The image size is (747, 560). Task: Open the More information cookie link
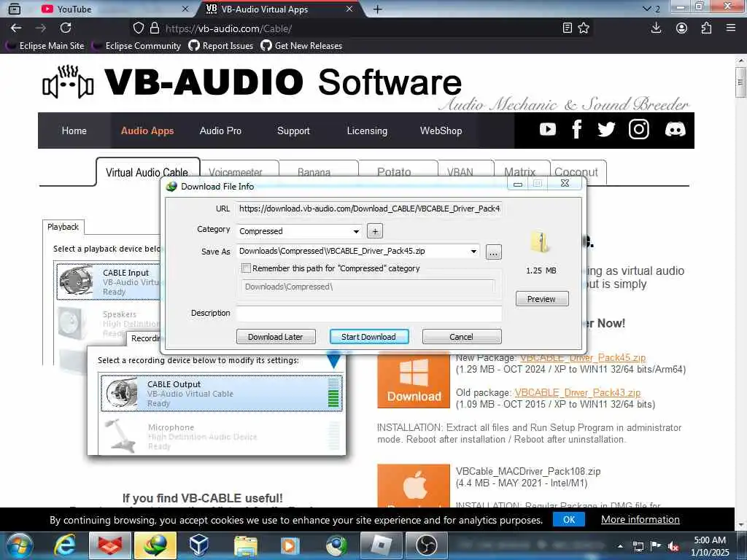[640, 519]
